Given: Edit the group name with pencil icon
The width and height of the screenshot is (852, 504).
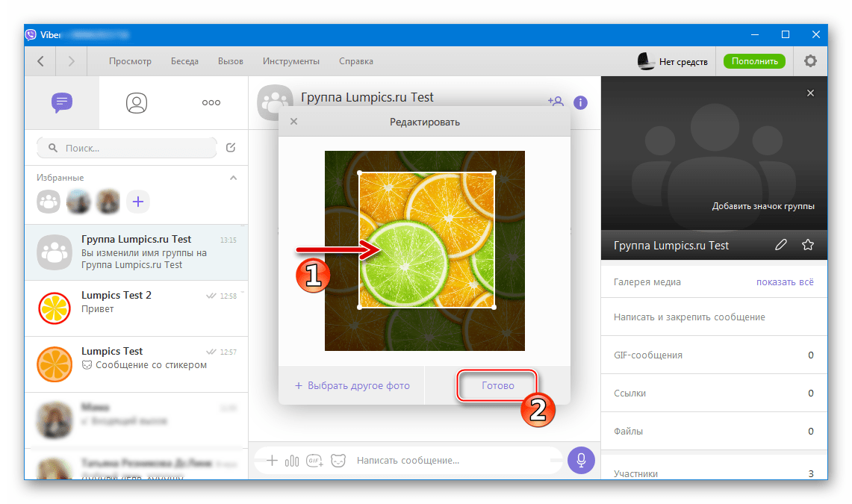Looking at the screenshot, I should [x=781, y=244].
